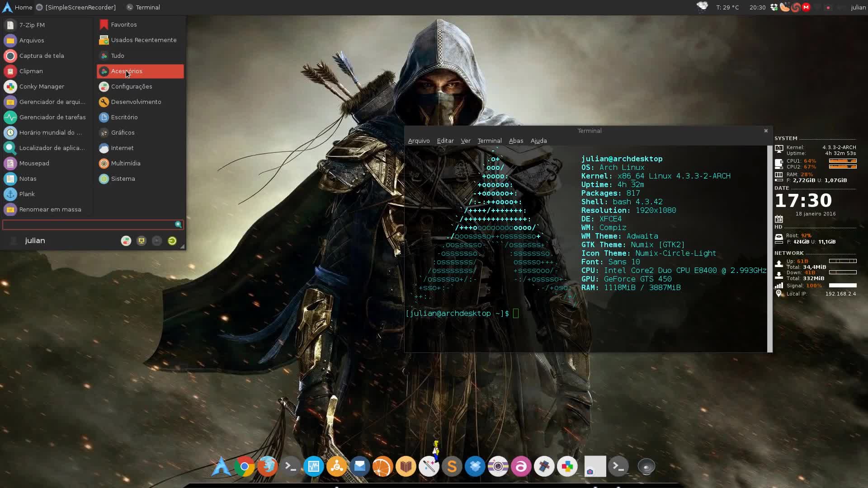
Task: Select Terminal in the top taskbar
Action: coord(143,7)
